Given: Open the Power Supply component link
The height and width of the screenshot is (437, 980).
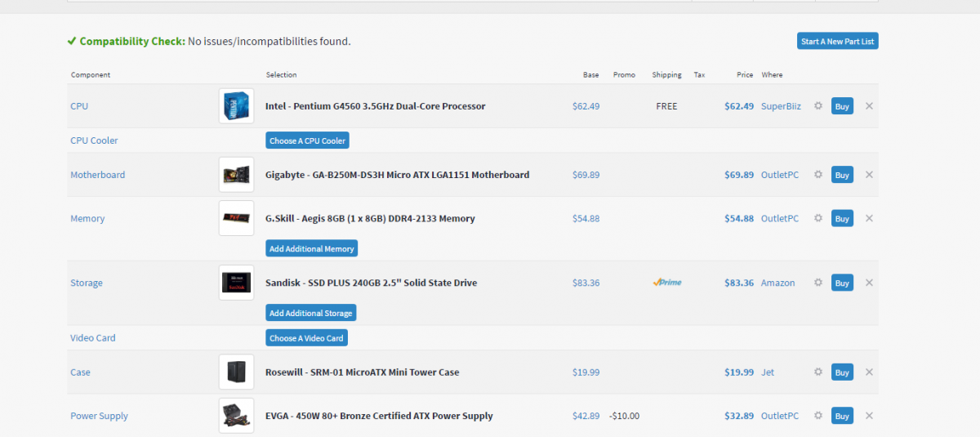Looking at the screenshot, I should pos(99,416).
